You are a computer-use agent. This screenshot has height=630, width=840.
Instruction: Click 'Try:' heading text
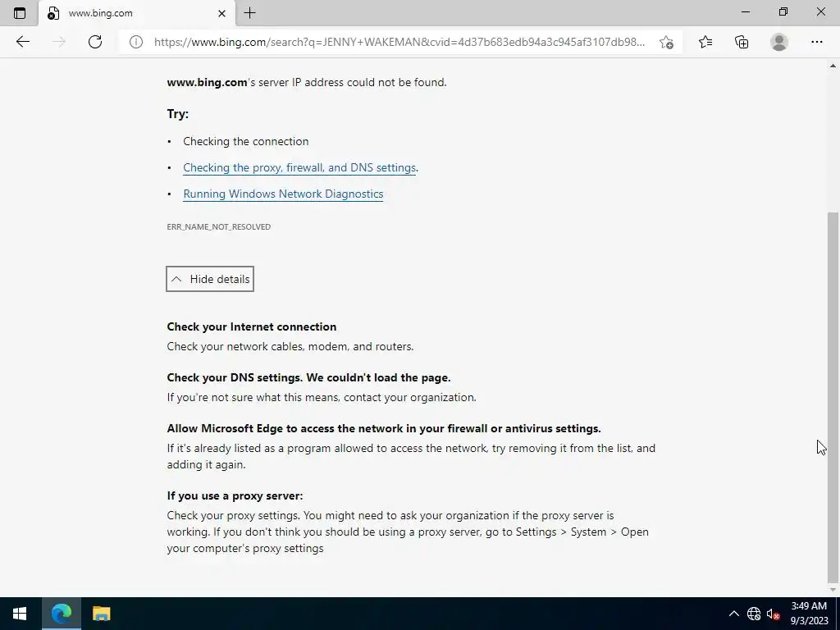(177, 114)
